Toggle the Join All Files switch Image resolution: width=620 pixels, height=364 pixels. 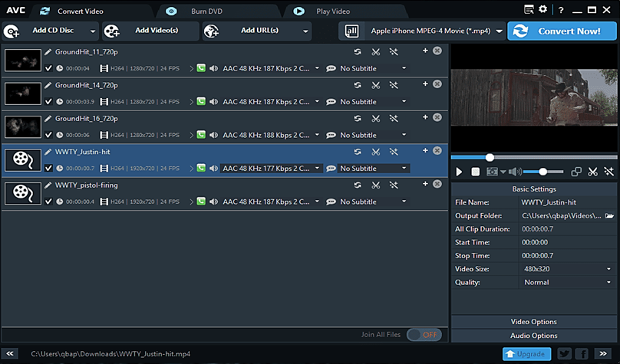(x=424, y=335)
